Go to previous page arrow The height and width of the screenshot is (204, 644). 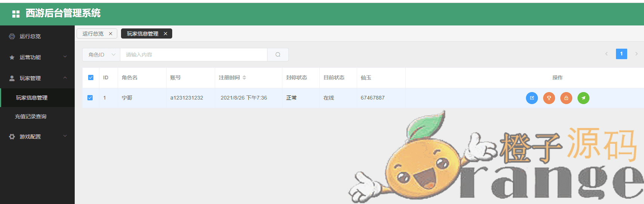pyautogui.click(x=607, y=54)
